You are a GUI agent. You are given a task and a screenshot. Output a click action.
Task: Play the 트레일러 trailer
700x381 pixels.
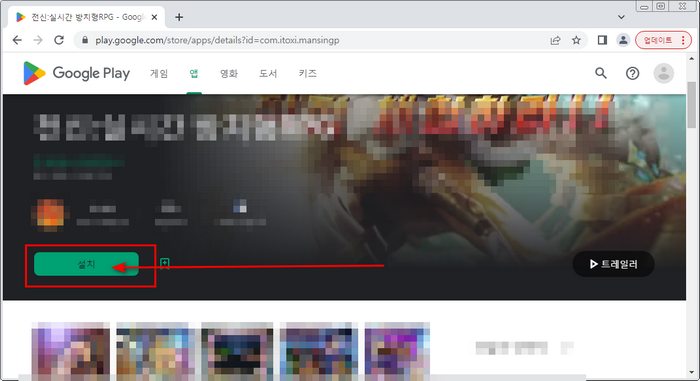tap(613, 264)
